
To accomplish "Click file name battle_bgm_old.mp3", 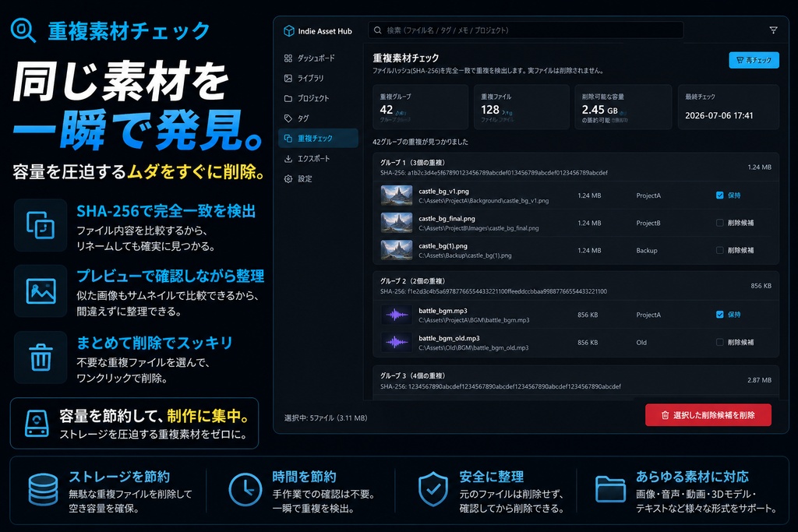I will pos(449,338).
